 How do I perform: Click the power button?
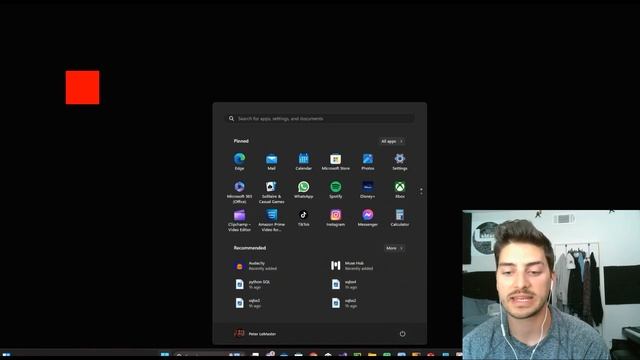[402, 333]
